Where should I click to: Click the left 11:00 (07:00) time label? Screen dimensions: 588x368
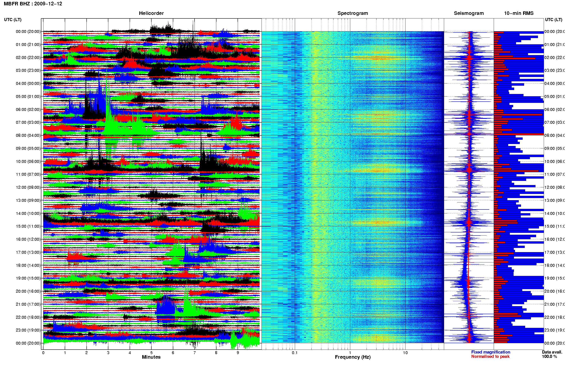coord(28,174)
